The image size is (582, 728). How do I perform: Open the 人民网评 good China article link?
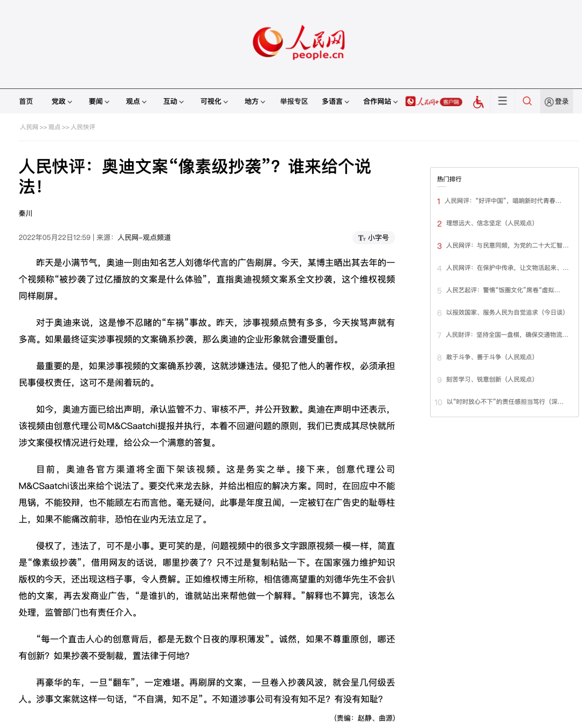coord(502,201)
